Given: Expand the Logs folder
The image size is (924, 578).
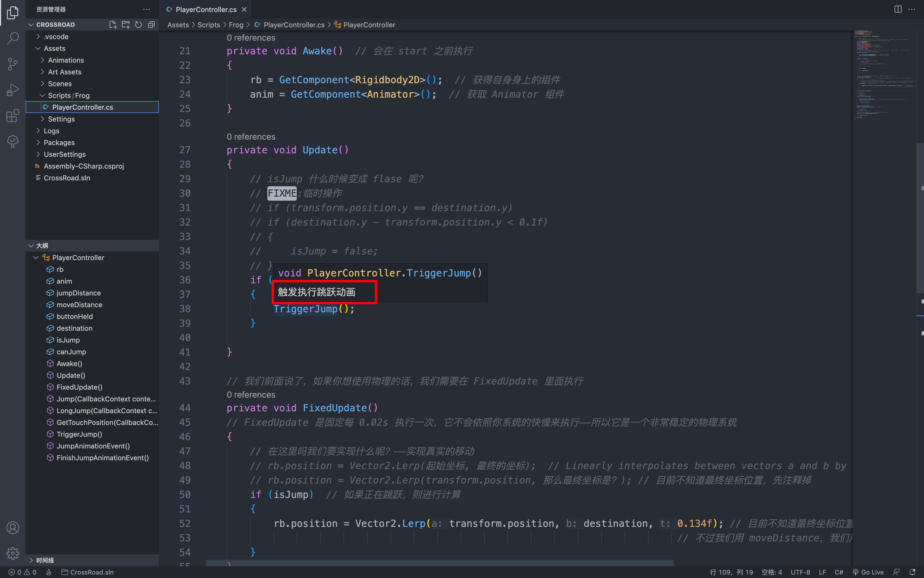Looking at the screenshot, I should pos(92,131).
